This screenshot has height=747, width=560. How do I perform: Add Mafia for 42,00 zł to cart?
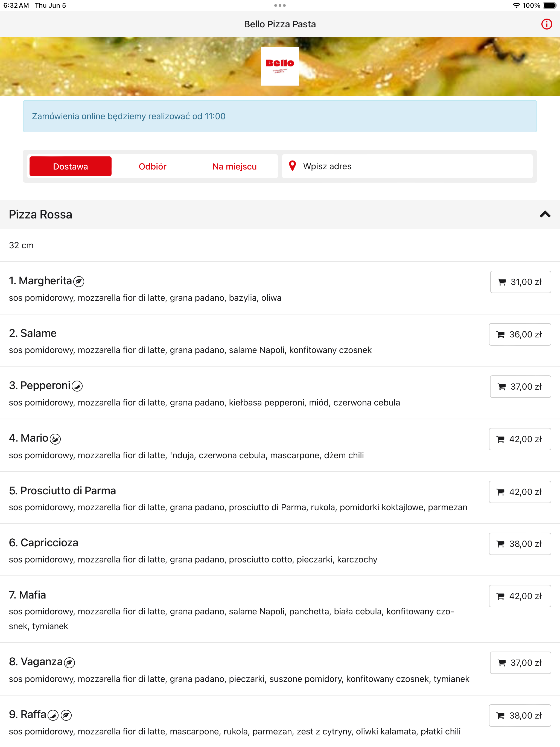(x=520, y=596)
